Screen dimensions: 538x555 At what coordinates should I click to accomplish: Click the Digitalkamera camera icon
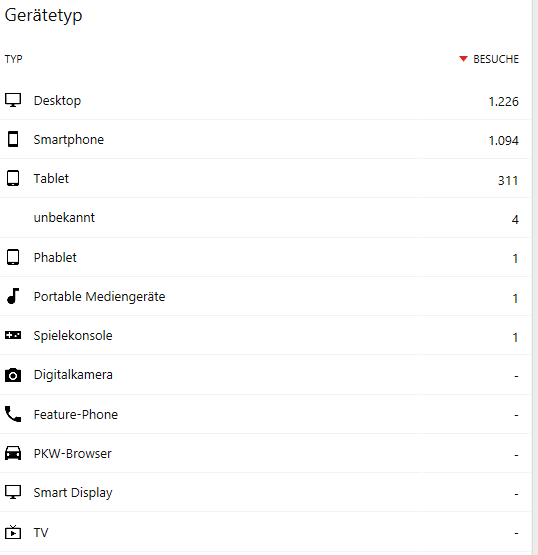[13, 375]
